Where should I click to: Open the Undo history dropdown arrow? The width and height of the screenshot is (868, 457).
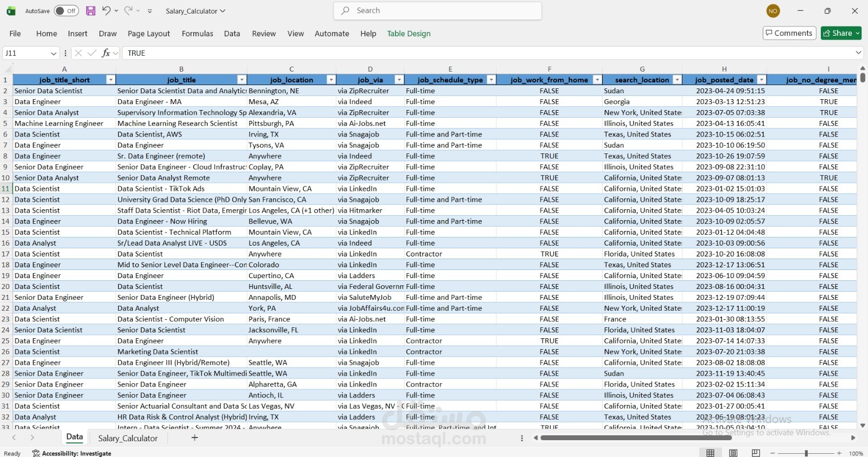(116, 11)
